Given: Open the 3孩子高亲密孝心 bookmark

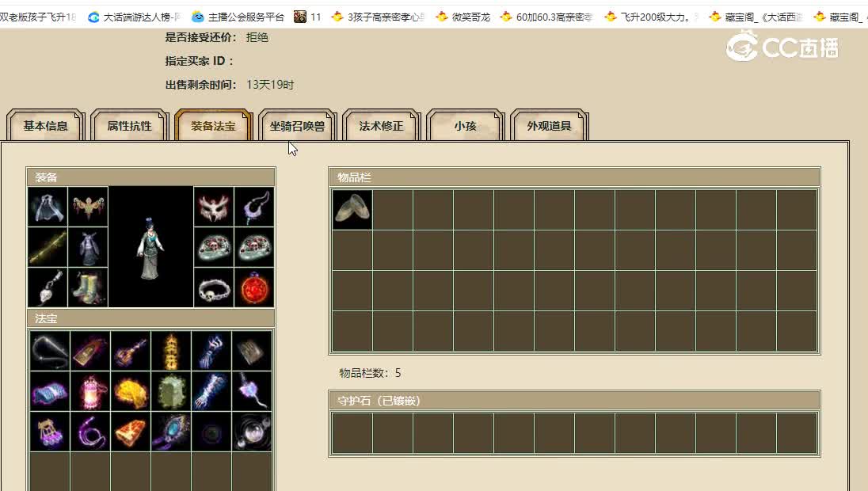Looking at the screenshot, I should coord(378,17).
